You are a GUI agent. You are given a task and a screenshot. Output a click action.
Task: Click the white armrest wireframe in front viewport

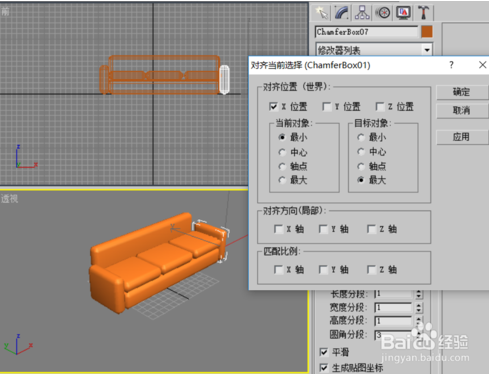pyautogui.click(x=224, y=79)
